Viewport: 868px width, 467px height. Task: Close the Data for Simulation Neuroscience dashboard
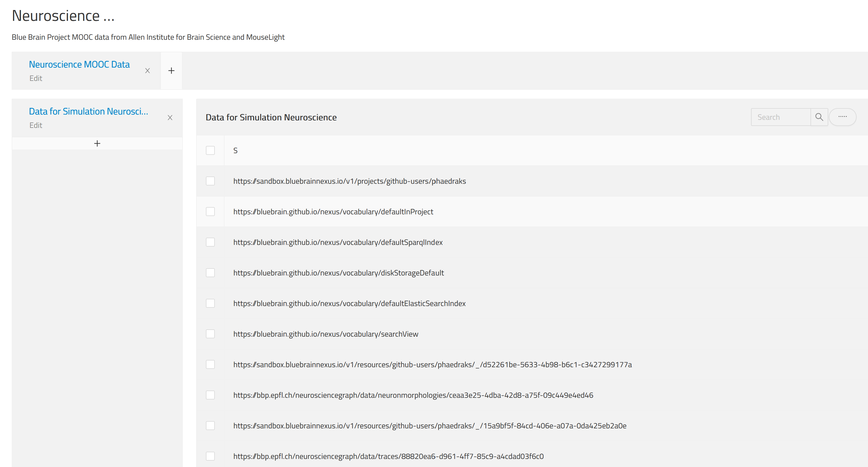(x=170, y=117)
